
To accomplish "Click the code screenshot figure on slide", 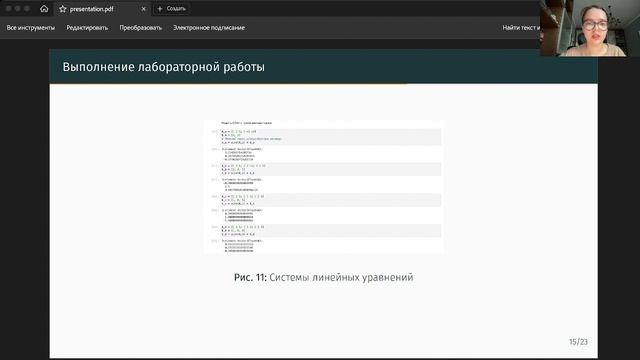I will tap(324, 187).
